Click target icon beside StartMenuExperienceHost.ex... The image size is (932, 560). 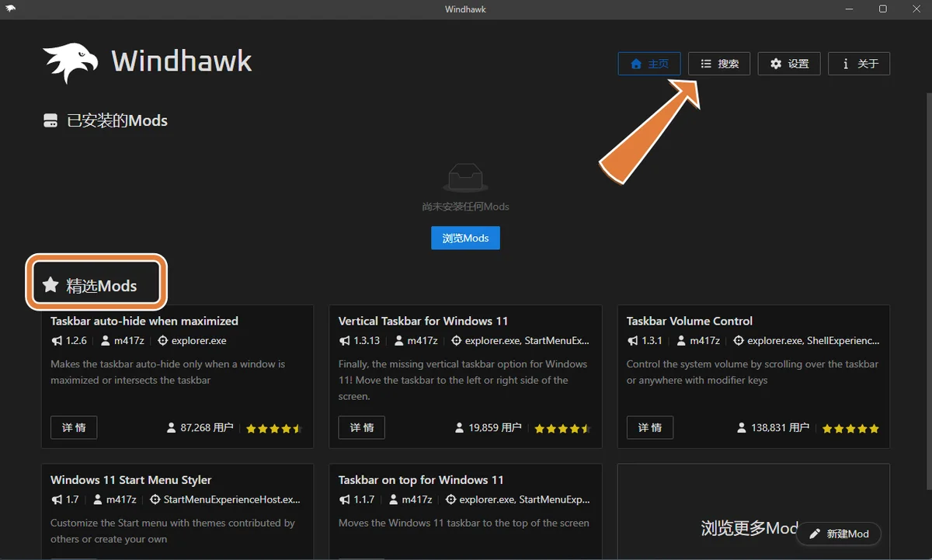[155, 500]
